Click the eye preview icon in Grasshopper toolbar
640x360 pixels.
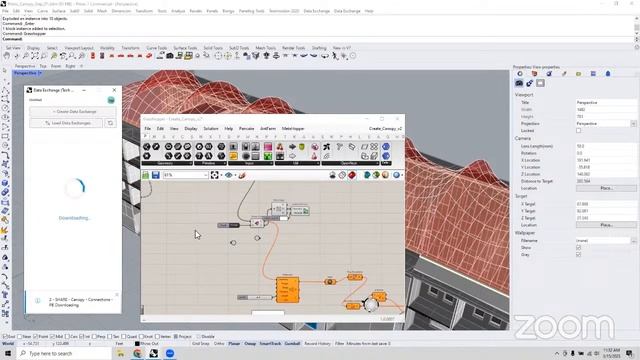click(x=228, y=175)
